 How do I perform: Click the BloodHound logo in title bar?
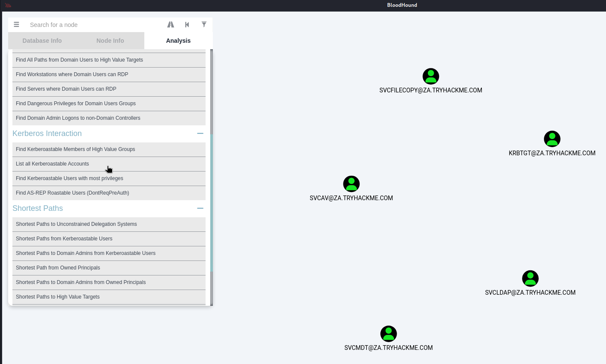pyautogui.click(x=8, y=6)
